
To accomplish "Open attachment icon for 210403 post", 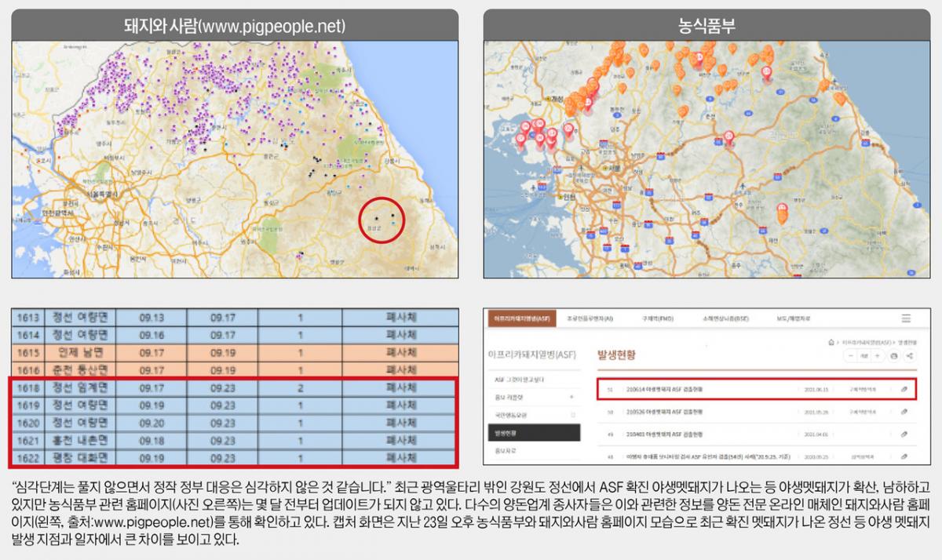I will coord(904,434).
